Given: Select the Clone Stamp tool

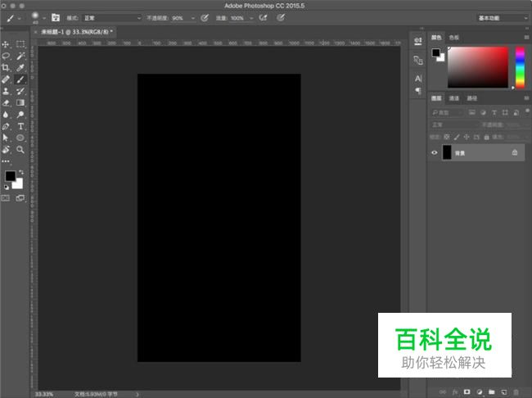Looking at the screenshot, I should pos(7,91).
